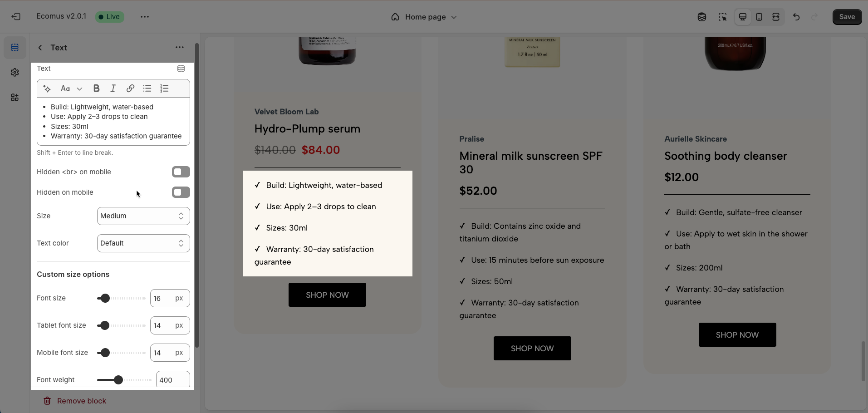Insert a link in the text
This screenshot has height=413, width=868.
coord(130,88)
